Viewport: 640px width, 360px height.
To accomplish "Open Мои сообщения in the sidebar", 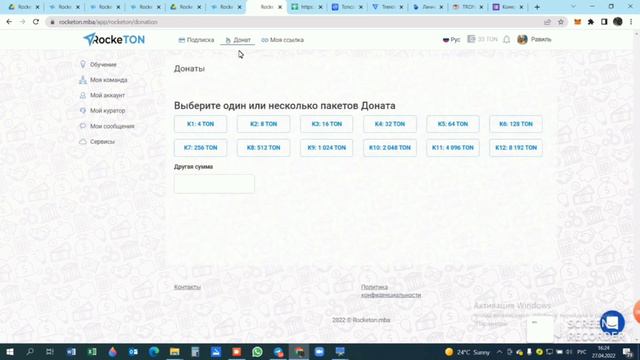I will click(107, 126).
